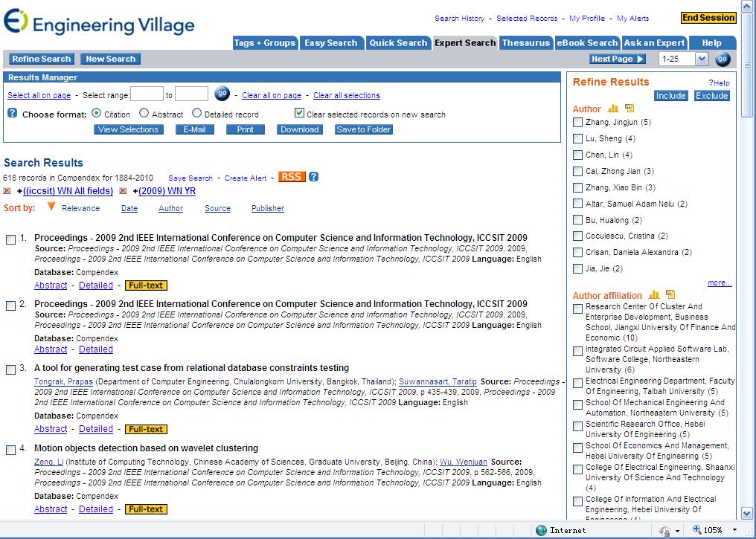The image size is (756, 539).
Task: Select the Abstract format radio button
Action: click(144, 113)
